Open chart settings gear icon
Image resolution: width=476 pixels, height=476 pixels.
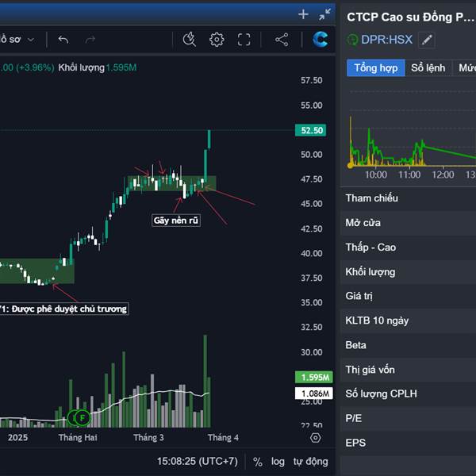[x=217, y=40]
